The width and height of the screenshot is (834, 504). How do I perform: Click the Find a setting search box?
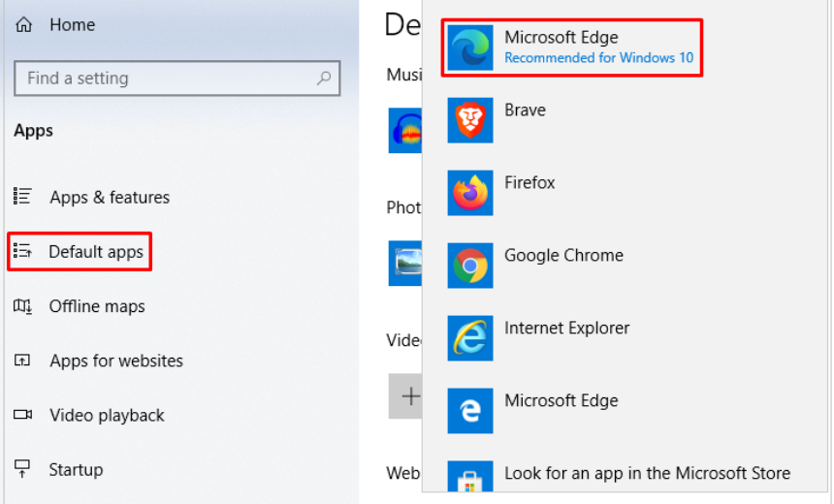177,79
